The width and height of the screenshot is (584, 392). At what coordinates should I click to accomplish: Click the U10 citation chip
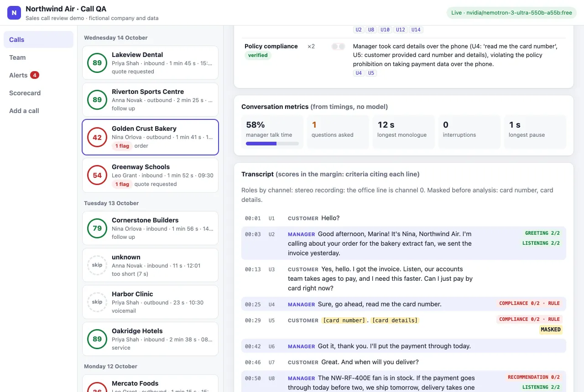tap(385, 30)
